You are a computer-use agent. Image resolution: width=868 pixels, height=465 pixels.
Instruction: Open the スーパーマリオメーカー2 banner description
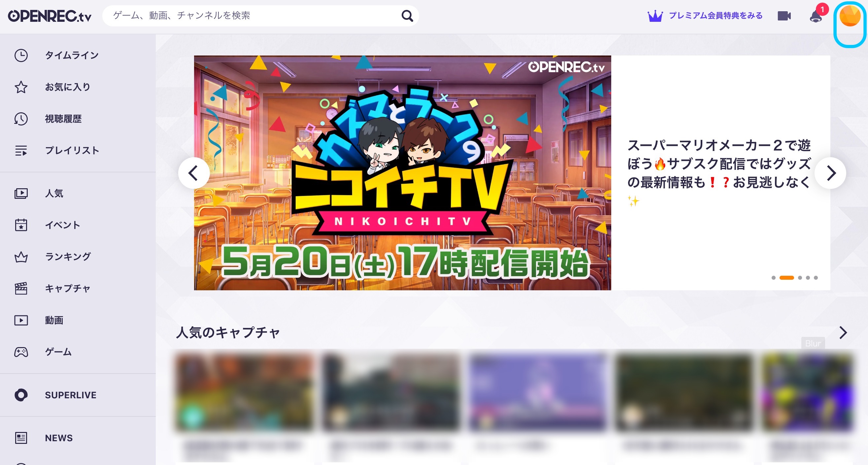tap(719, 173)
